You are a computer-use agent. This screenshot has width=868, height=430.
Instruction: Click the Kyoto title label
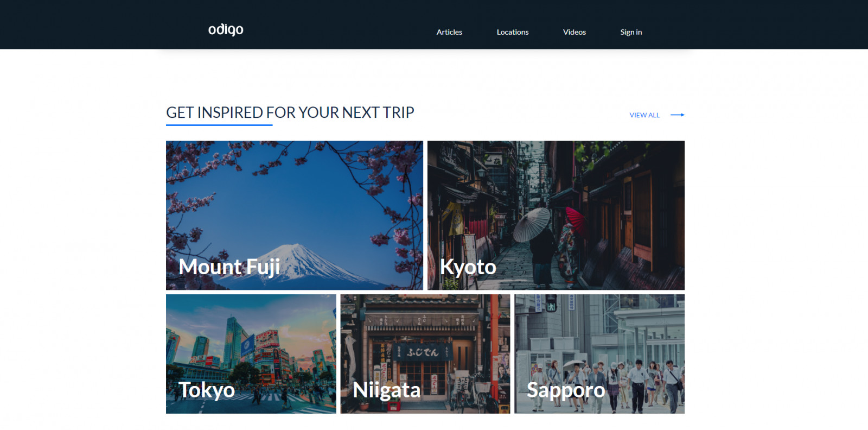click(468, 267)
